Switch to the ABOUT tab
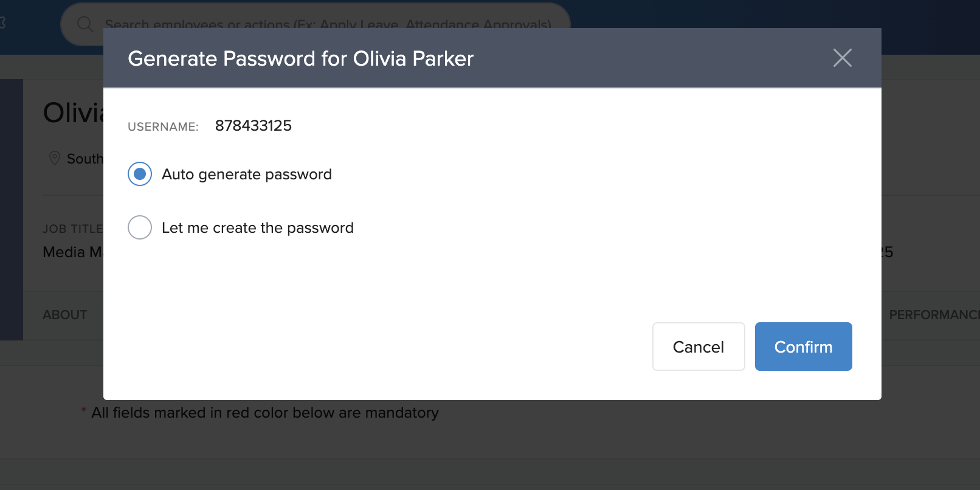Image resolution: width=980 pixels, height=490 pixels. pos(65,315)
